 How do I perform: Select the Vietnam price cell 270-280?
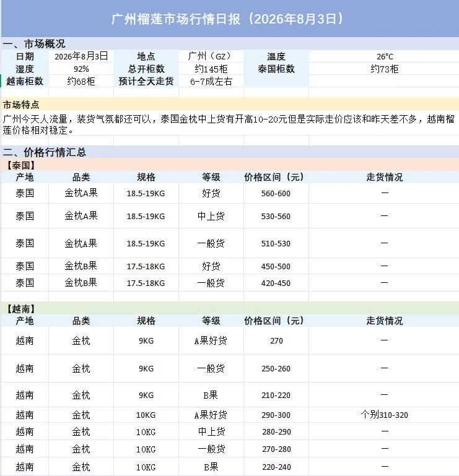[276, 449]
